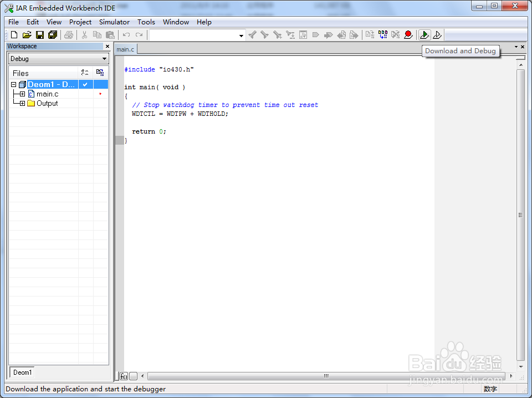Click the 'WDTCTL = WDTPW + WDTHOLD;' code line
Screen dimensions: 532x398
180,114
